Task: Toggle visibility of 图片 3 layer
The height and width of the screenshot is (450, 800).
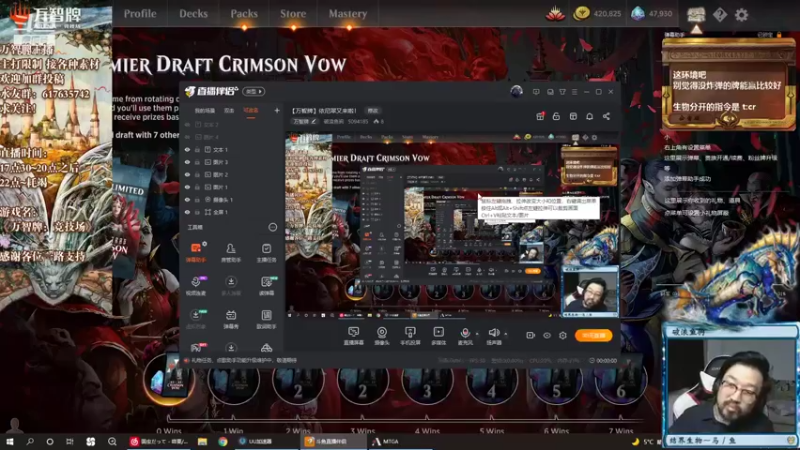Action: [187, 162]
